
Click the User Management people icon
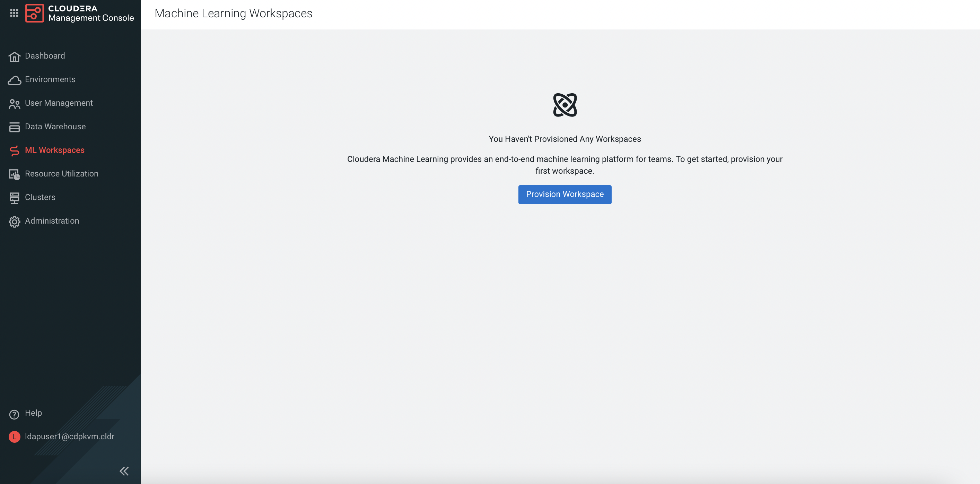tap(15, 104)
